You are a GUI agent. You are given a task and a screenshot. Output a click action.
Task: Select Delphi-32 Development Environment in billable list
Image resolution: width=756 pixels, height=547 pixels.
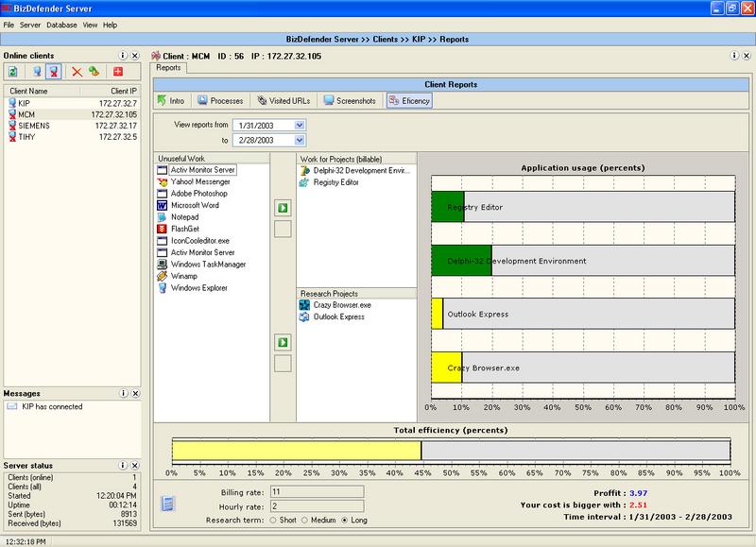click(x=362, y=171)
